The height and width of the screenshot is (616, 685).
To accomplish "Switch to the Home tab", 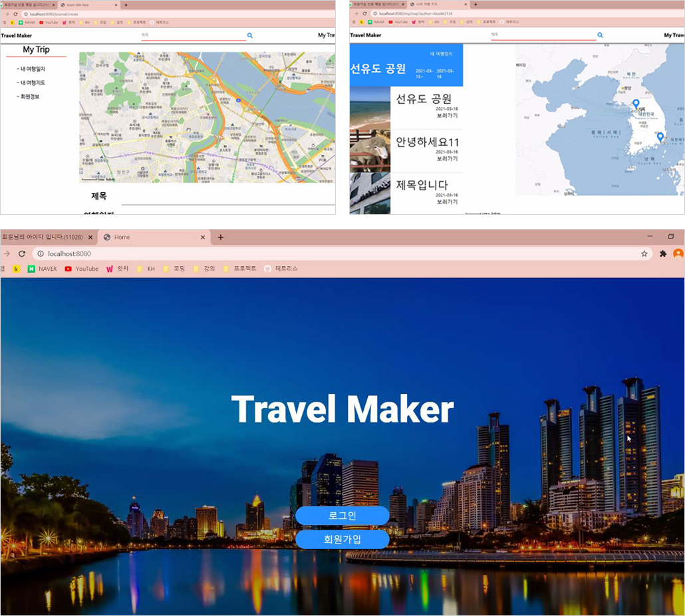I will 148,237.
